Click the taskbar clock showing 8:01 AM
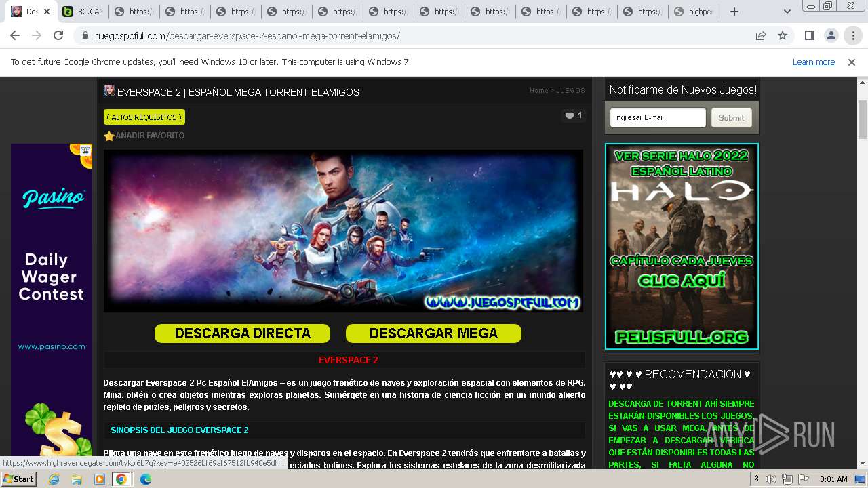The image size is (868, 488). click(x=832, y=479)
